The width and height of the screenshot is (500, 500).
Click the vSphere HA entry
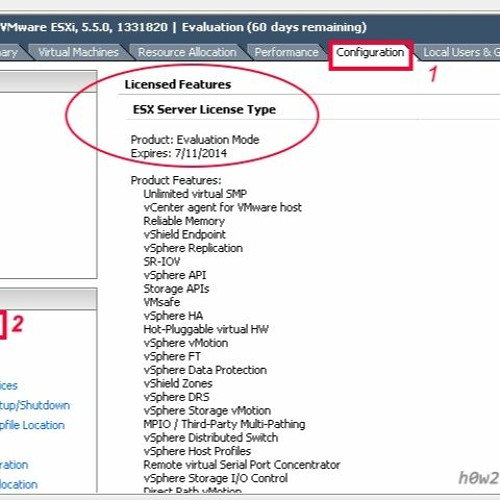click(x=173, y=316)
